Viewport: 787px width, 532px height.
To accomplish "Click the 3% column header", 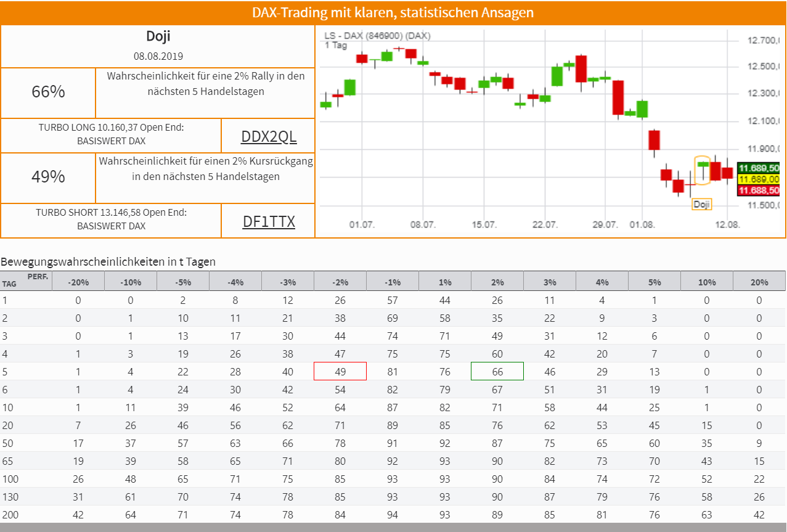I will tap(550, 282).
